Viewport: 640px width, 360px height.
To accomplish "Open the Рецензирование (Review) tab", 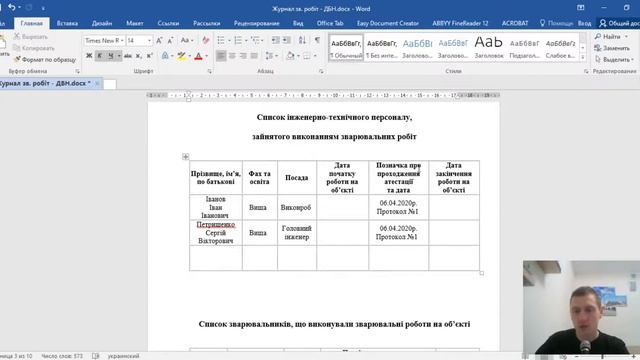I will pyautogui.click(x=256, y=23).
